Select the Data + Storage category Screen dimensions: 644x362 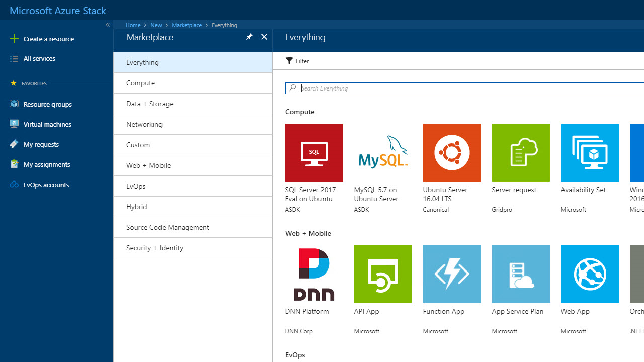pyautogui.click(x=193, y=104)
